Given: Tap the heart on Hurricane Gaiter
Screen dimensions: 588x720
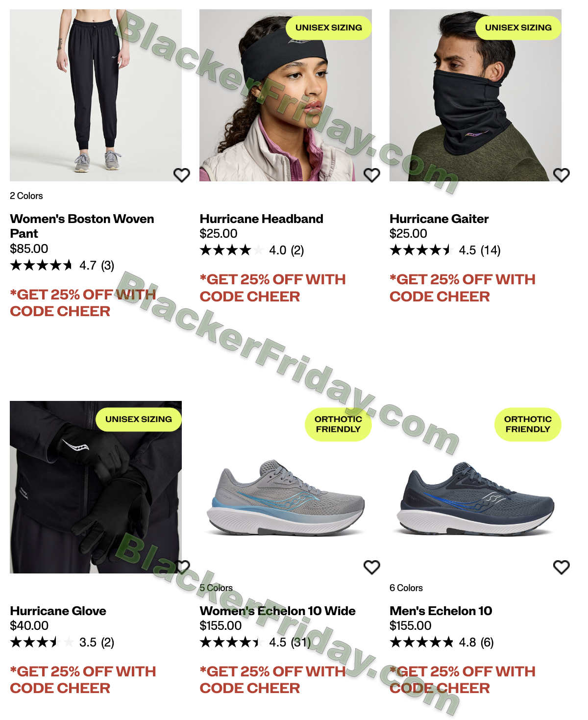Looking at the screenshot, I should point(562,175).
